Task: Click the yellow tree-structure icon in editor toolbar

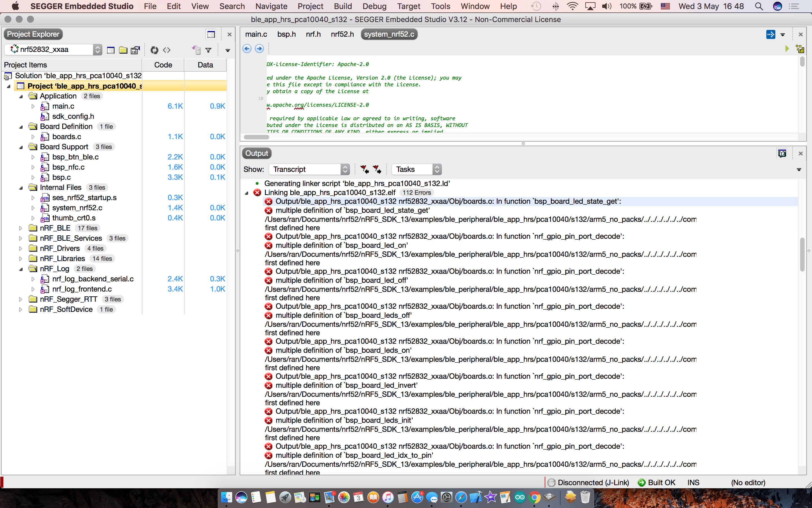Action: click(800, 49)
